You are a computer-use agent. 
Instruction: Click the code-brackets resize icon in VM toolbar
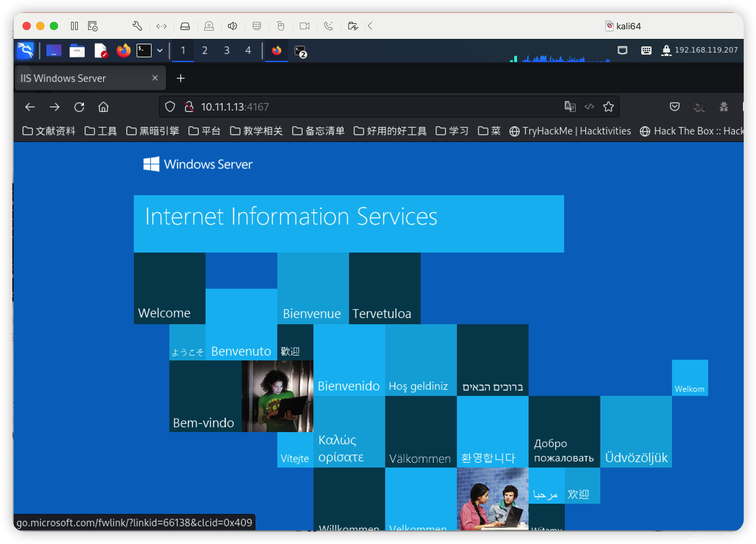tap(161, 26)
